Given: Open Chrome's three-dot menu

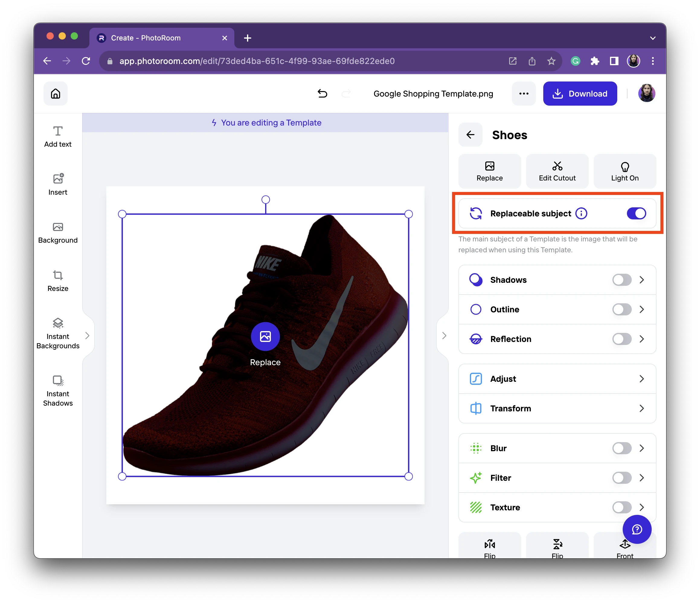Looking at the screenshot, I should click(653, 61).
